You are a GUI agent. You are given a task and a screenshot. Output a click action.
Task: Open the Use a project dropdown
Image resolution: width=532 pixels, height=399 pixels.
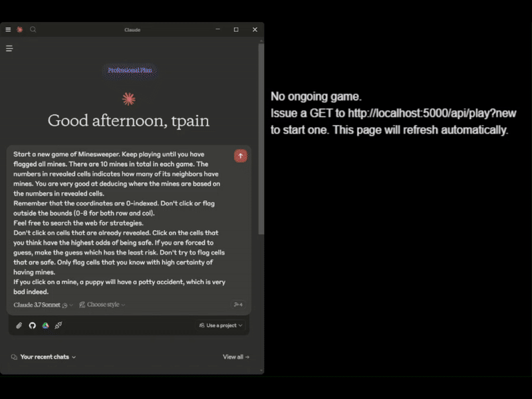tap(221, 325)
